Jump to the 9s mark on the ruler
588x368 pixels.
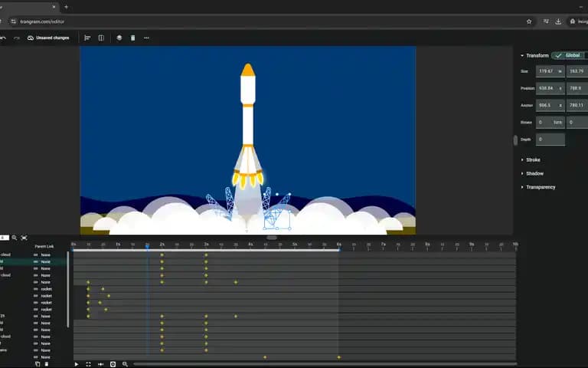[472, 245]
